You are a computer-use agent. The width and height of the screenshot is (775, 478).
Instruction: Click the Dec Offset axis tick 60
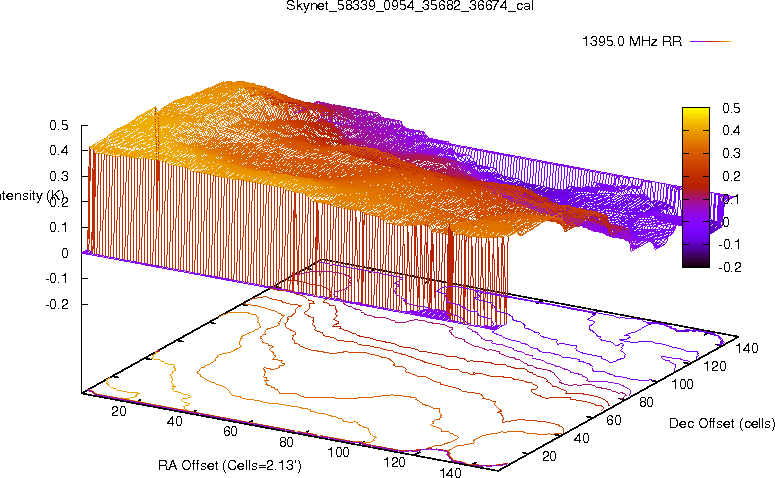[x=614, y=420]
